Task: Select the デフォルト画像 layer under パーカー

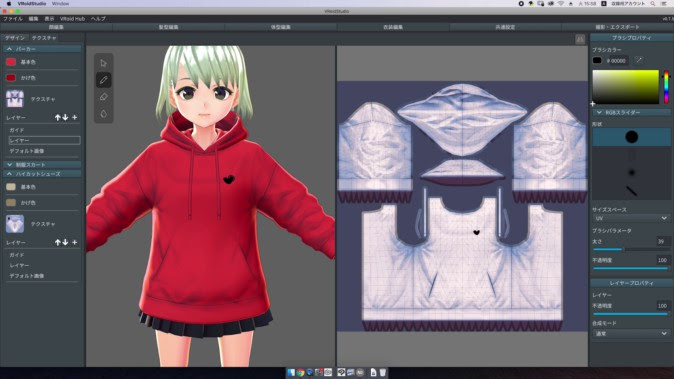Action: tap(27, 151)
